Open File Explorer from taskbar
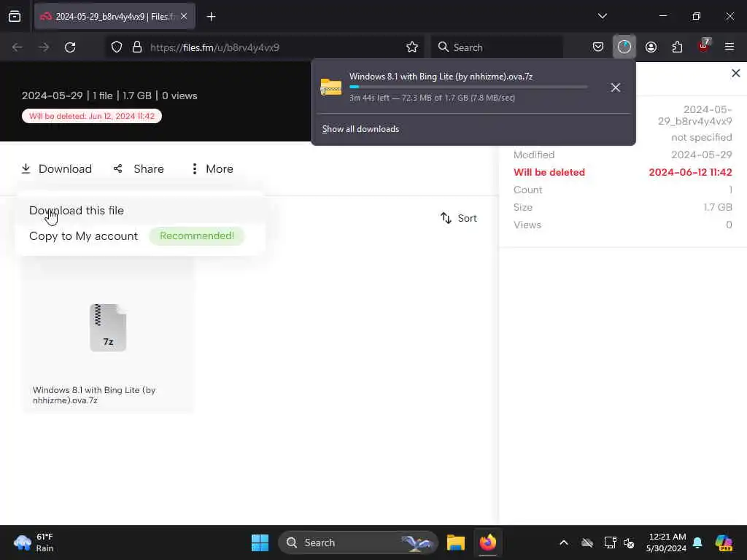The image size is (747, 560). click(455, 542)
